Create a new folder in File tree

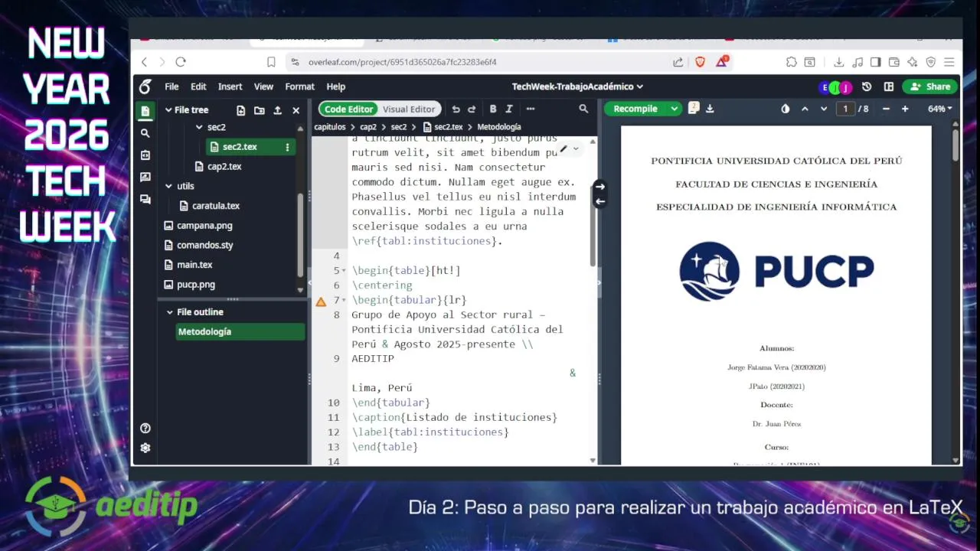pos(260,110)
